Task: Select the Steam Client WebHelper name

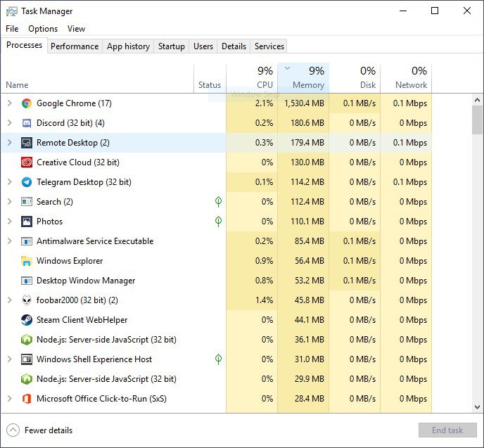Action: point(82,319)
